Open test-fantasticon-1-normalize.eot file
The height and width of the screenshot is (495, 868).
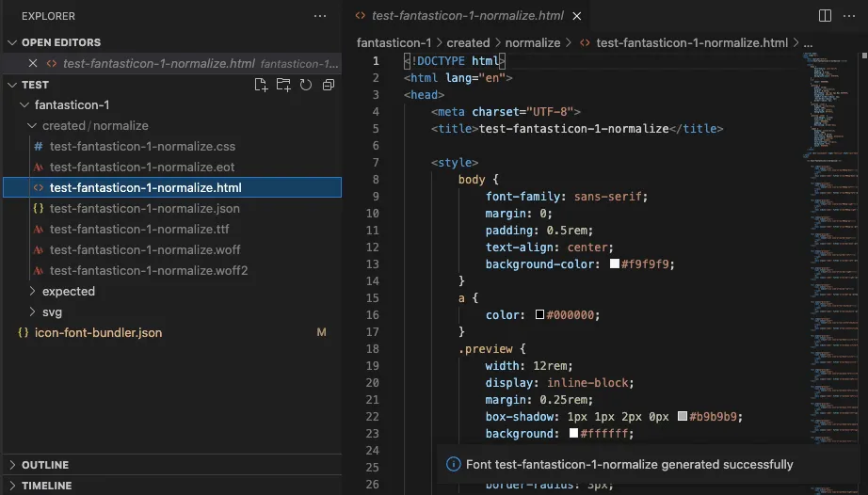[142, 167]
